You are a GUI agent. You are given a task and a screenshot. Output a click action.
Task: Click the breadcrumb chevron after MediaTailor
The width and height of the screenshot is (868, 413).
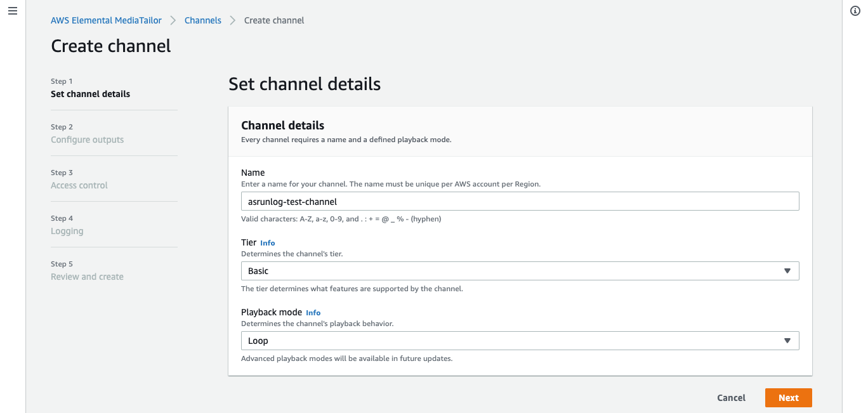click(x=173, y=20)
